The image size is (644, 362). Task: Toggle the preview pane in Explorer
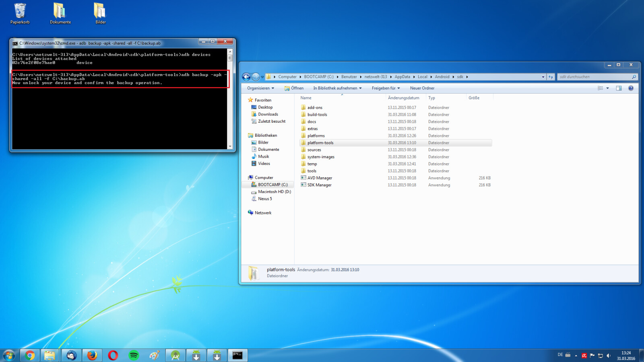[x=619, y=88]
